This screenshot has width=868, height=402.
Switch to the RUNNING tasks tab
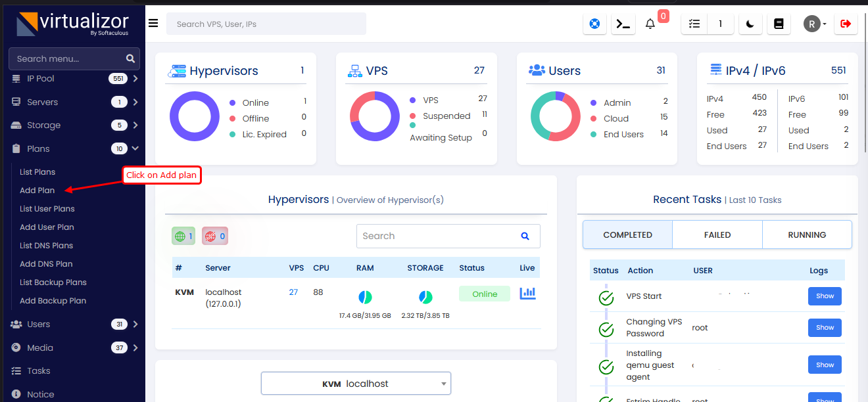[x=806, y=234]
